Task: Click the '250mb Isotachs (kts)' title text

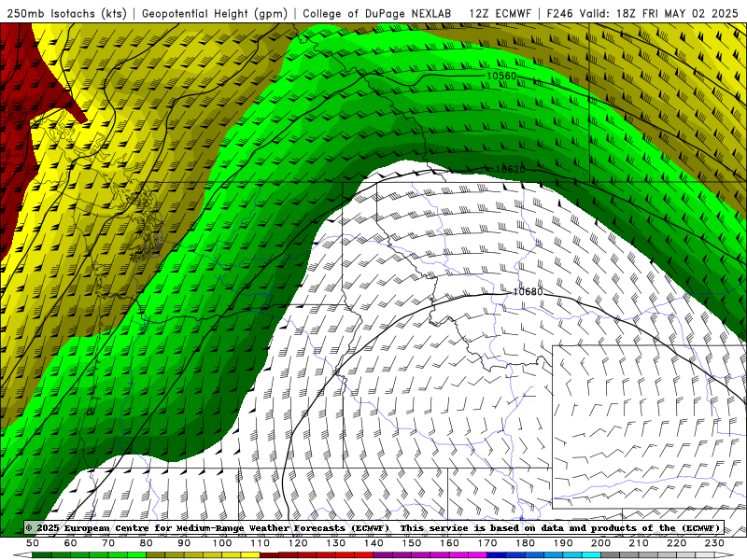Action: coord(66,13)
